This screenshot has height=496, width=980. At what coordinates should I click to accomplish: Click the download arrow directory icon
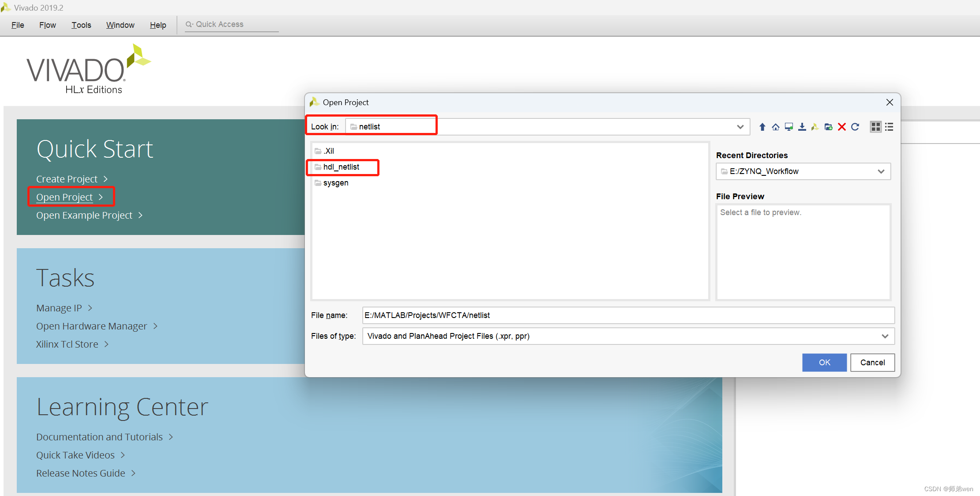[x=802, y=127]
